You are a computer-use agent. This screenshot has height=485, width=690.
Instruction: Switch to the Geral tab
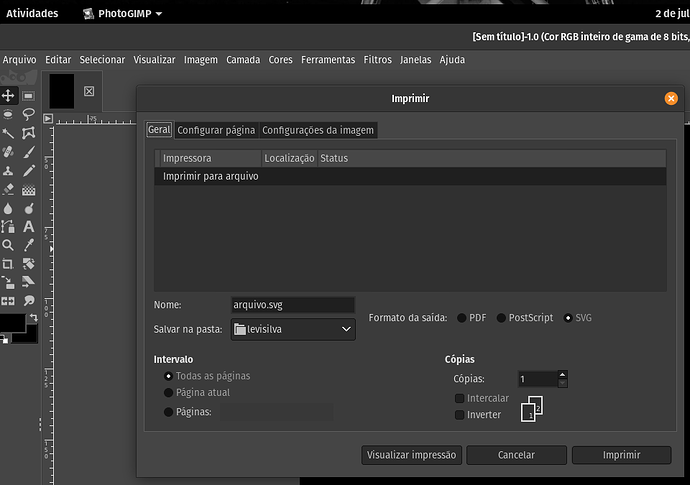(159, 130)
